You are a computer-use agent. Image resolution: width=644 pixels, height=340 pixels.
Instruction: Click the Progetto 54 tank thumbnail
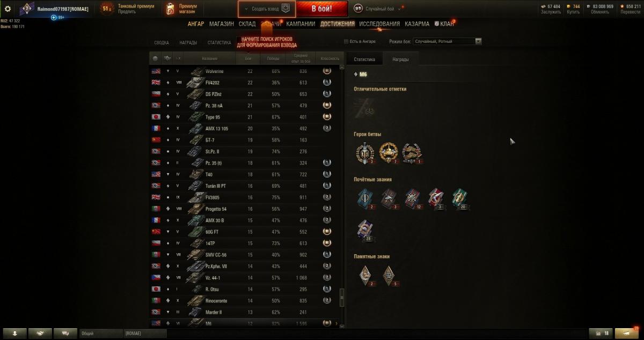pyautogui.click(x=195, y=209)
